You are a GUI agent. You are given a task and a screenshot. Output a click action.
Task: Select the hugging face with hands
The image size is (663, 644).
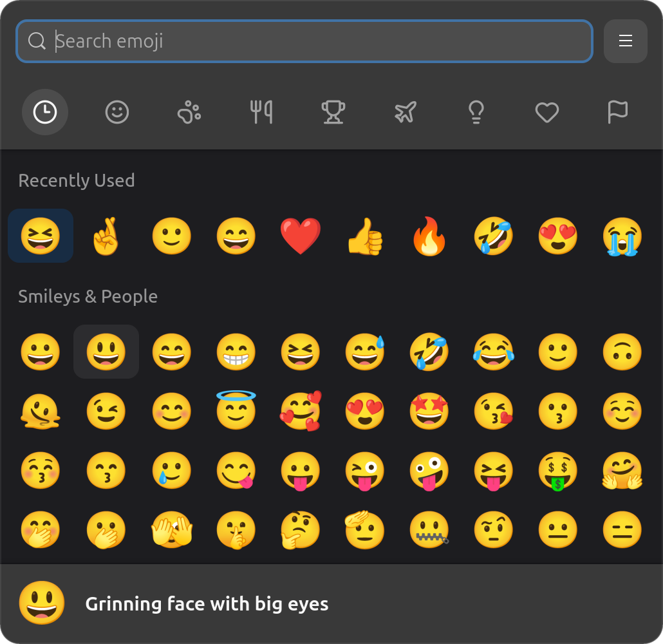click(622, 470)
